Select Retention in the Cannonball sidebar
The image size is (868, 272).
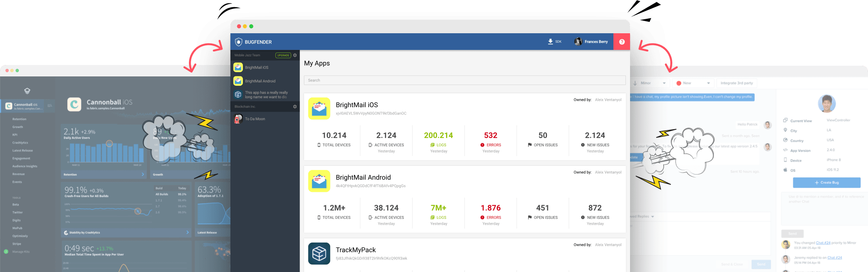pyautogui.click(x=19, y=119)
